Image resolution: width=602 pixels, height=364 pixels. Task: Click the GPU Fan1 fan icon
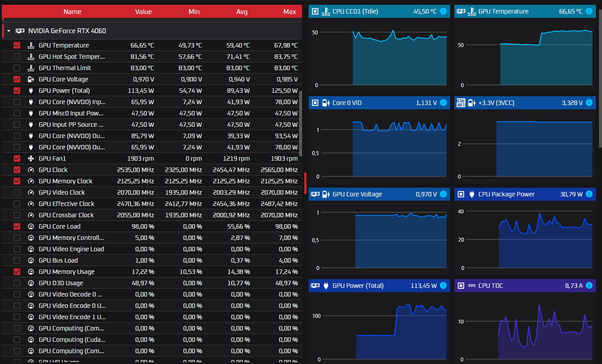click(31, 158)
